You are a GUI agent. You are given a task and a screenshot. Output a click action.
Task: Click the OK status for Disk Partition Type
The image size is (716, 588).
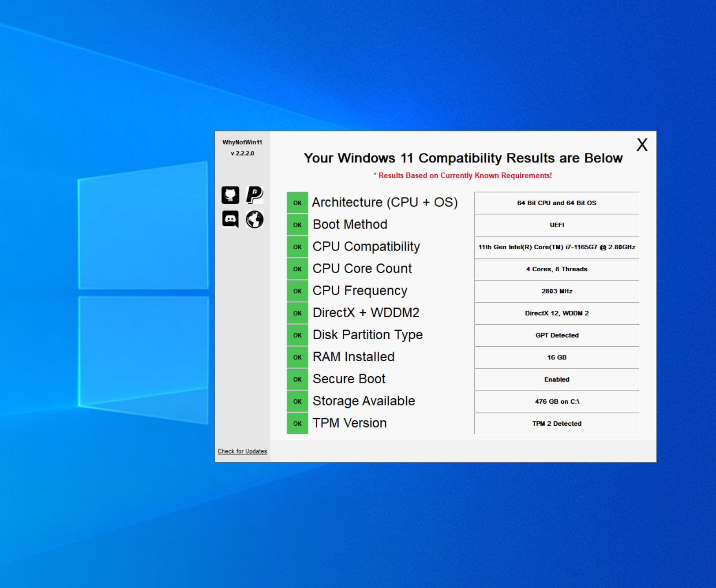(297, 335)
